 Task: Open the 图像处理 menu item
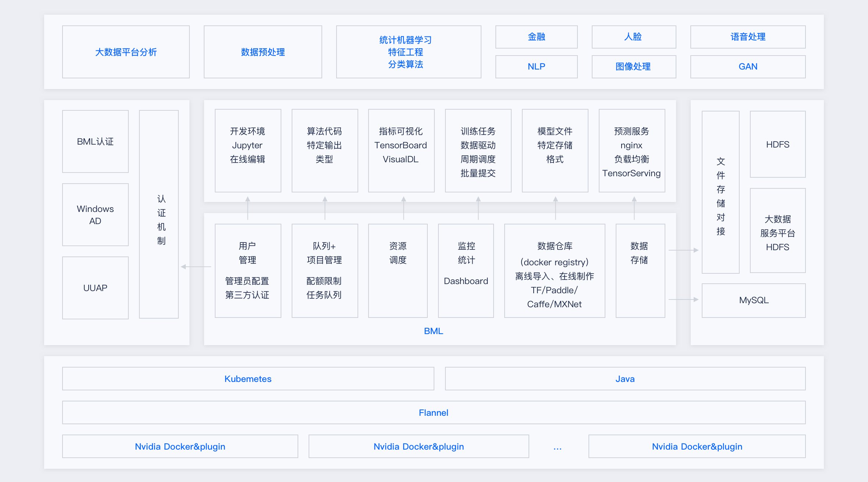click(x=634, y=67)
